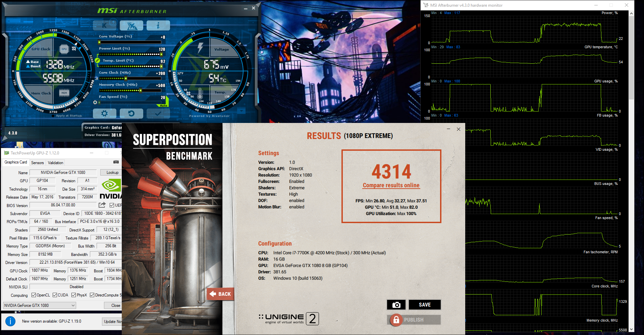
Task: Click the MEM chip icon in the clock gauge
Action: pos(64,93)
